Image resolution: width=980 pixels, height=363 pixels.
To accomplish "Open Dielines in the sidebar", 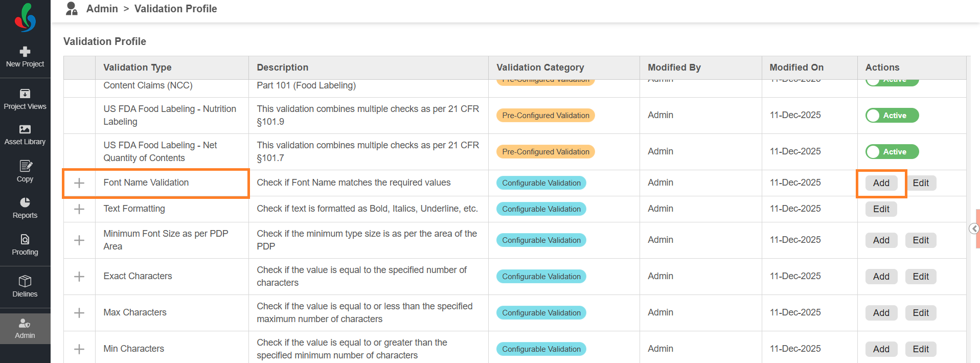I will click(25, 286).
